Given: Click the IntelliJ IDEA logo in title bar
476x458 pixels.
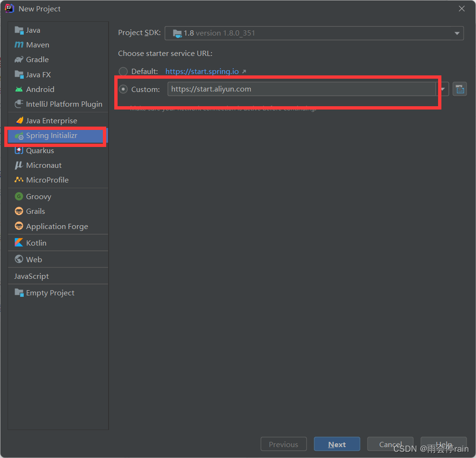Looking at the screenshot, I should (x=9, y=9).
